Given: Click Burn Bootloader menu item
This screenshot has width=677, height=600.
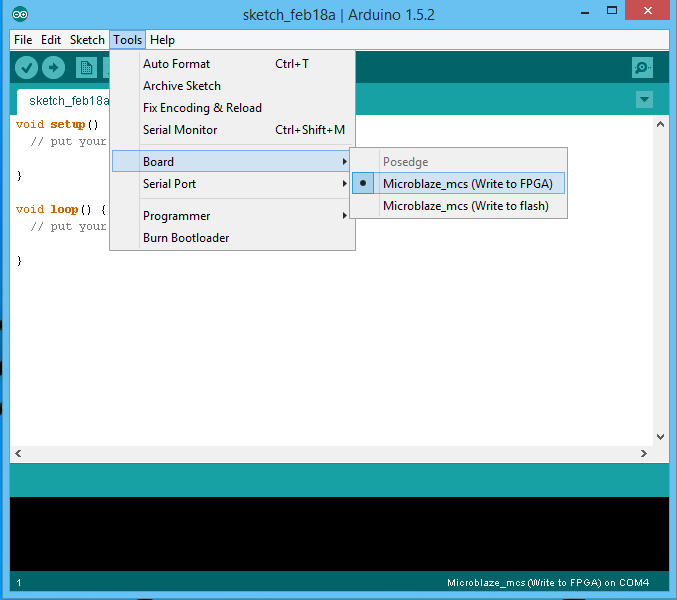Looking at the screenshot, I should [x=186, y=238].
